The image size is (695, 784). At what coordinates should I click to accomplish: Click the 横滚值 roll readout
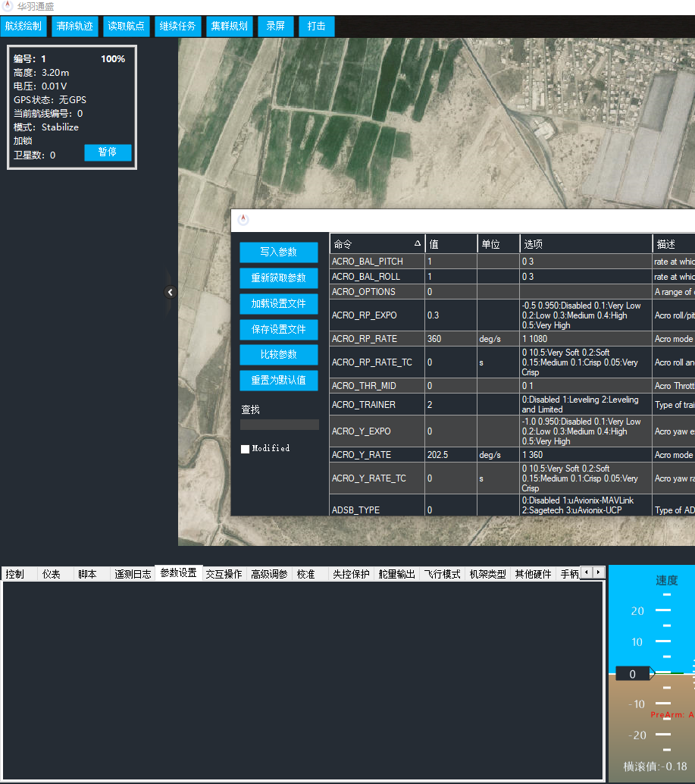click(655, 767)
